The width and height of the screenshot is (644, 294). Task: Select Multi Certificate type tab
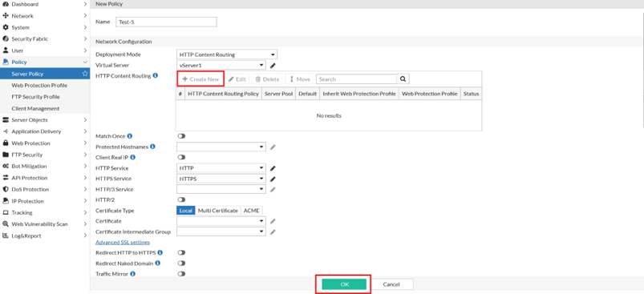[x=218, y=211]
